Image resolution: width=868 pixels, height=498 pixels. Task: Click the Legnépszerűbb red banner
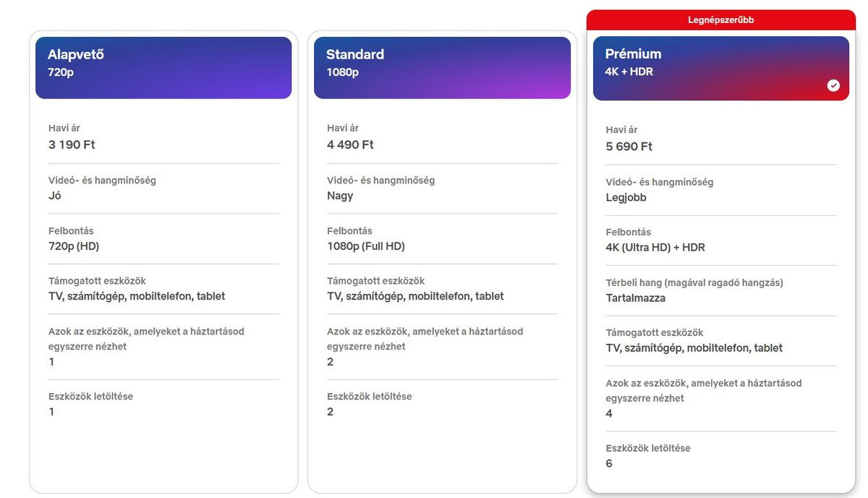720,20
